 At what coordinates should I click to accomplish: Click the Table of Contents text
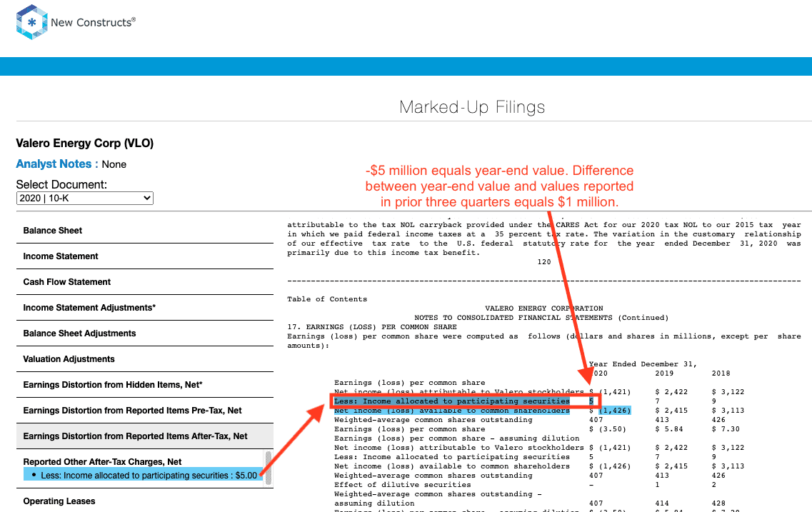327,299
